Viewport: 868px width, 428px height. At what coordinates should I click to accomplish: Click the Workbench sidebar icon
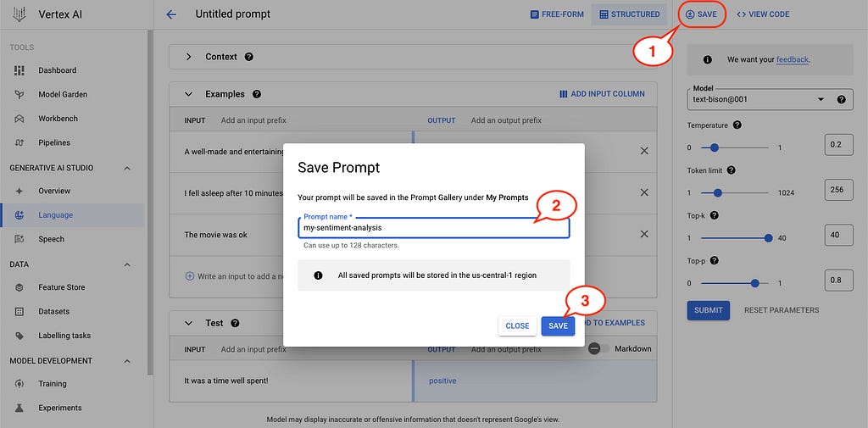click(19, 119)
